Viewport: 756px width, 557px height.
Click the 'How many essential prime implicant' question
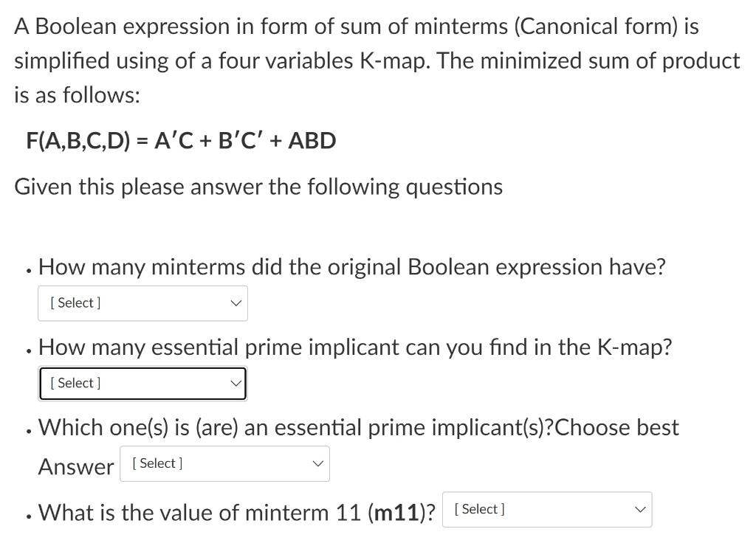(354, 347)
